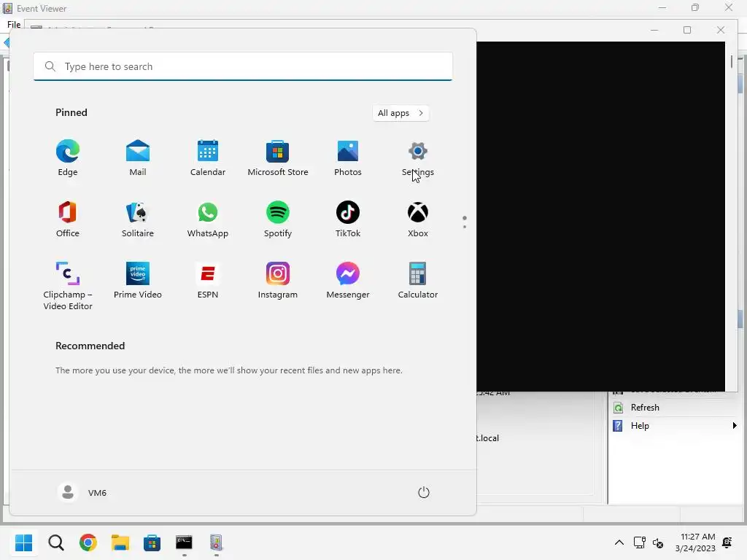Minimize the Command Prompt window

(x=654, y=30)
